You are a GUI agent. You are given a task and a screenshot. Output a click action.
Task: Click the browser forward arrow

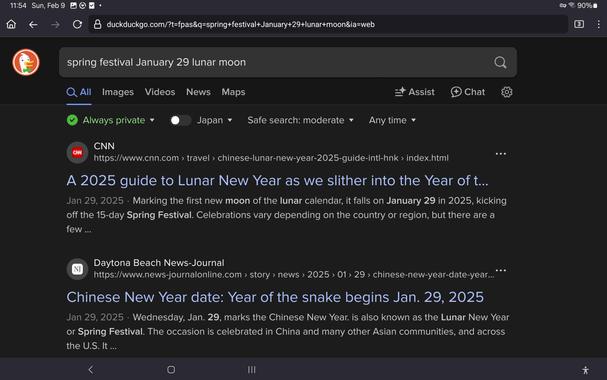[x=55, y=24]
